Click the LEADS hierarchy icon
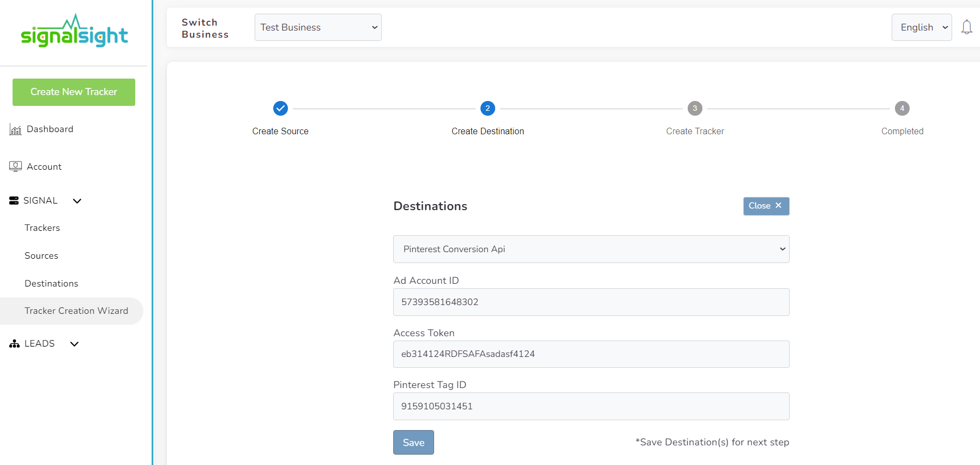The image size is (980, 465). tap(15, 344)
